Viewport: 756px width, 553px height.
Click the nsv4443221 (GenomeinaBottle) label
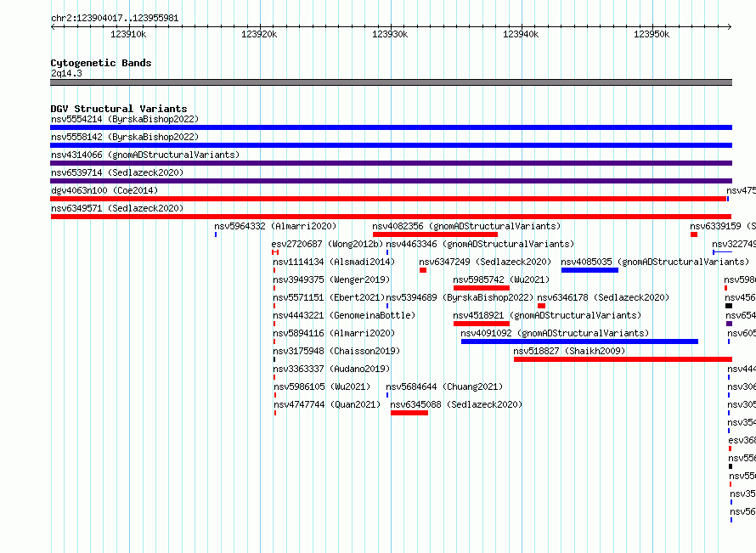pos(344,315)
